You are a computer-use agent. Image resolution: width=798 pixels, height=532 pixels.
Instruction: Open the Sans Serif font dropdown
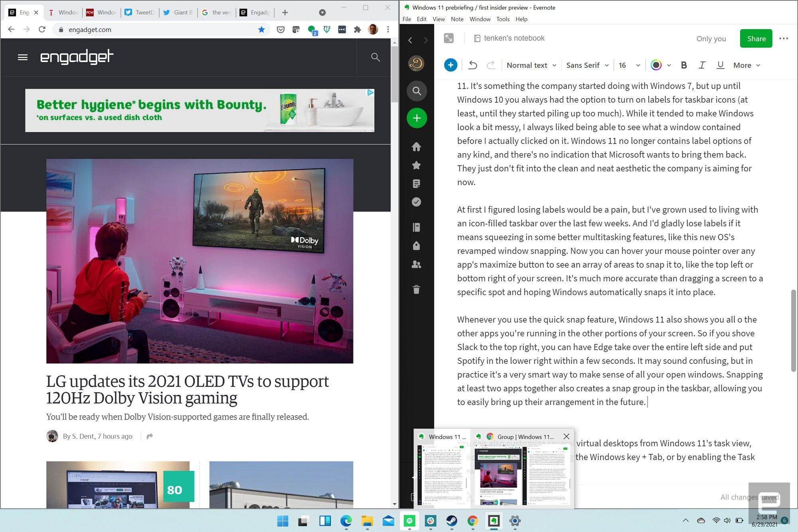(x=587, y=65)
